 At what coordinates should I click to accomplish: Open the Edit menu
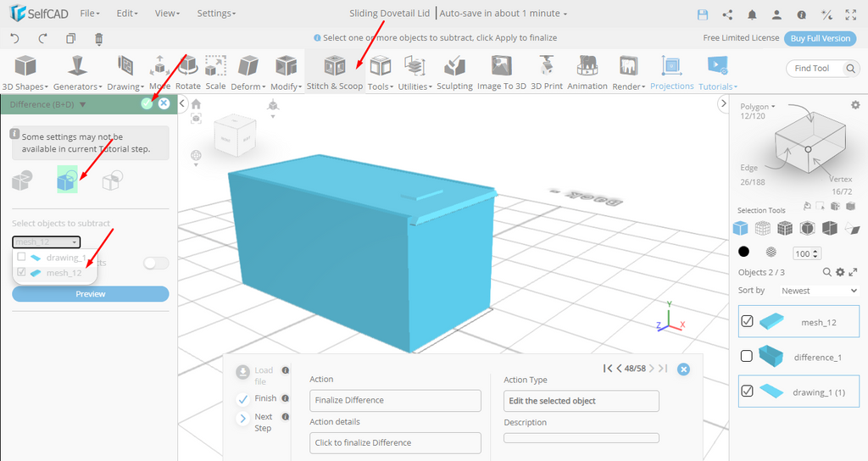pyautogui.click(x=127, y=14)
